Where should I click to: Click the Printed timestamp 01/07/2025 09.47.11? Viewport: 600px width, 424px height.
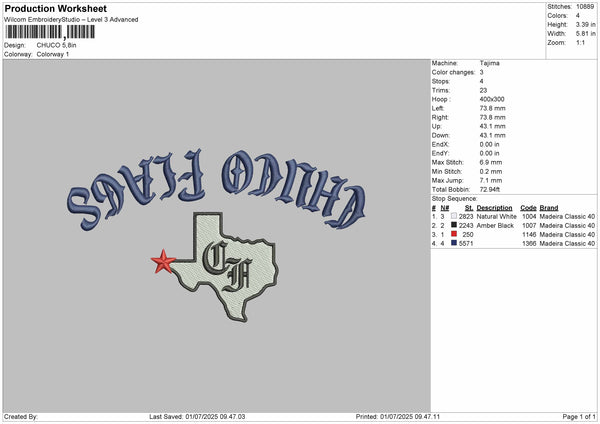tap(410, 416)
